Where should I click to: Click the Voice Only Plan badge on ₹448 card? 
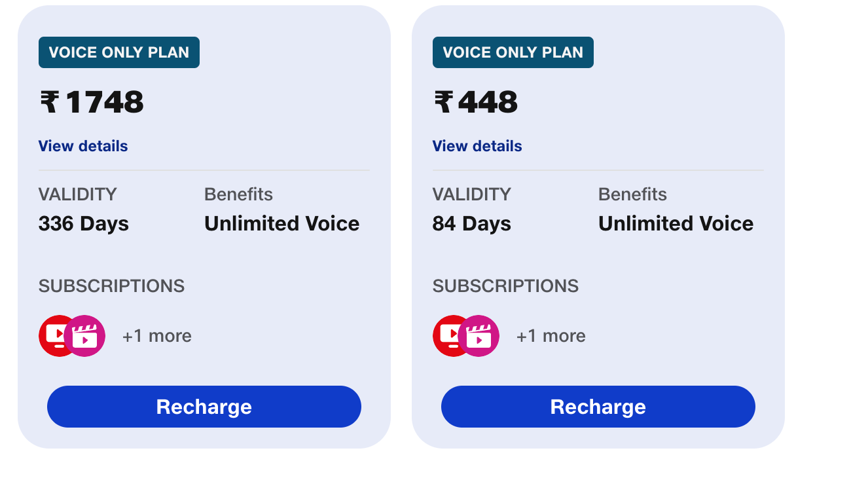(x=513, y=52)
